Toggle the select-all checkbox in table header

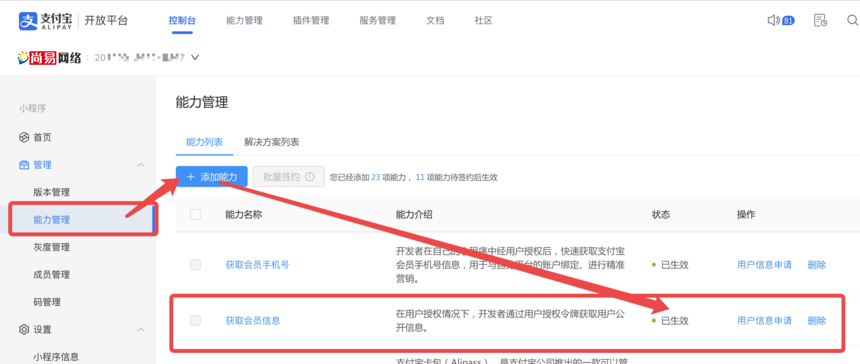tap(195, 214)
